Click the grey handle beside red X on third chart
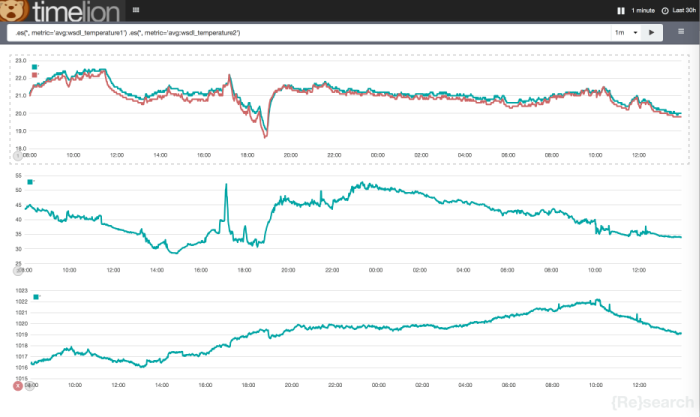This screenshot has width=700, height=417. 29,386
